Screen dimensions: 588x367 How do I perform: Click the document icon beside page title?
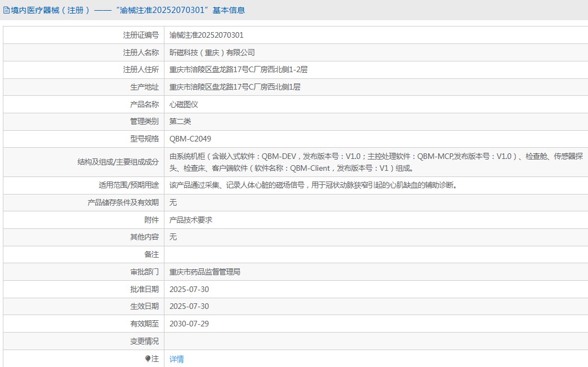pyautogui.click(x=6, y=10)
